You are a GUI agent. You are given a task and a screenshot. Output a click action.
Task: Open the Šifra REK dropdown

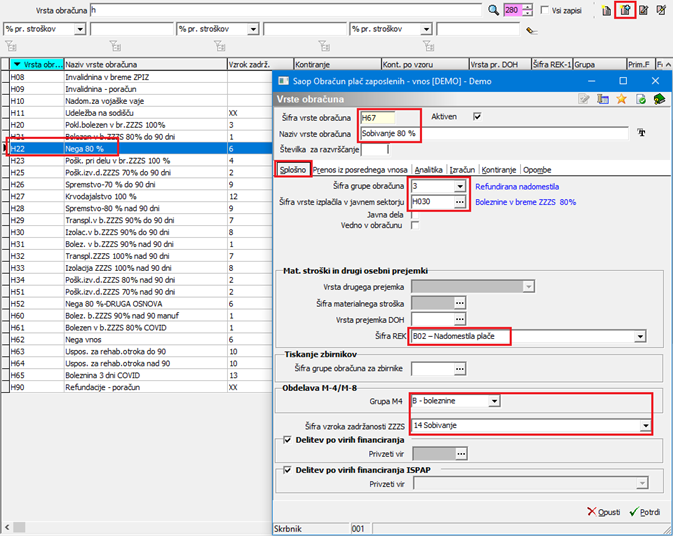(640, 336)
